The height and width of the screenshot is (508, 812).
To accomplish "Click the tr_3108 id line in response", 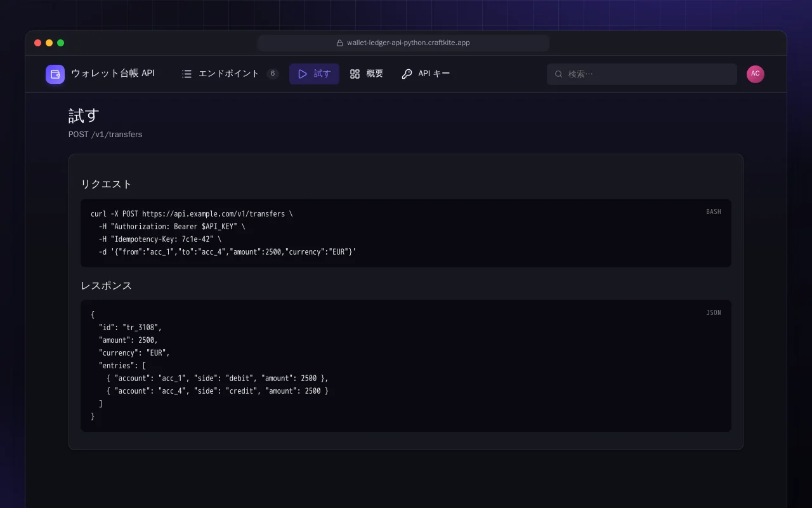I will tap(130, 328).
